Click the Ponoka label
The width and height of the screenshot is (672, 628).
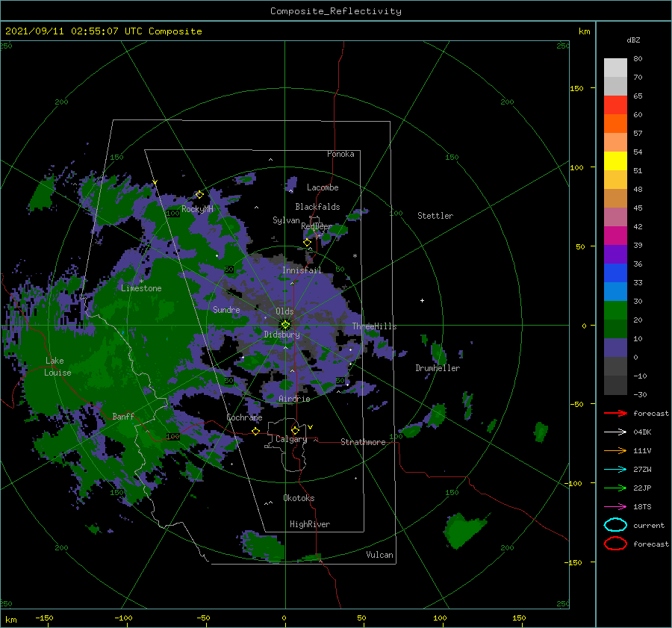340,154
